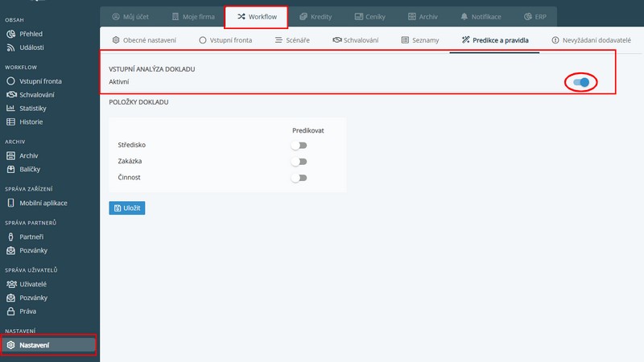Toggle Zakázka prediction switch
644x362 pixels.
(x=299, y=162)
